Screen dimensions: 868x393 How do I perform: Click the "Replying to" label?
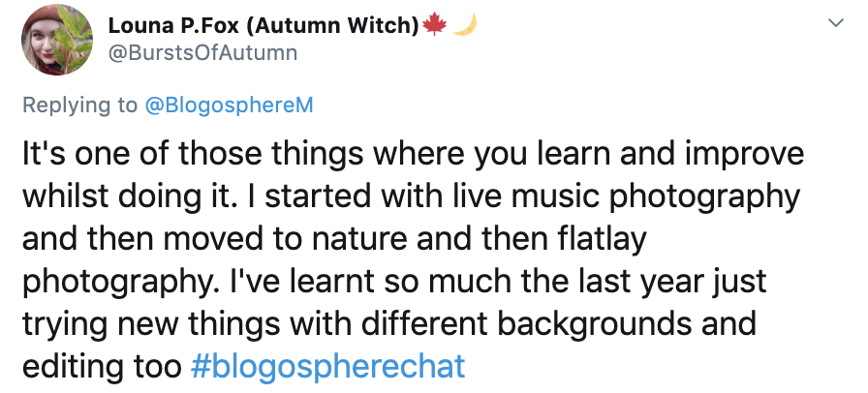coord(80,106)
